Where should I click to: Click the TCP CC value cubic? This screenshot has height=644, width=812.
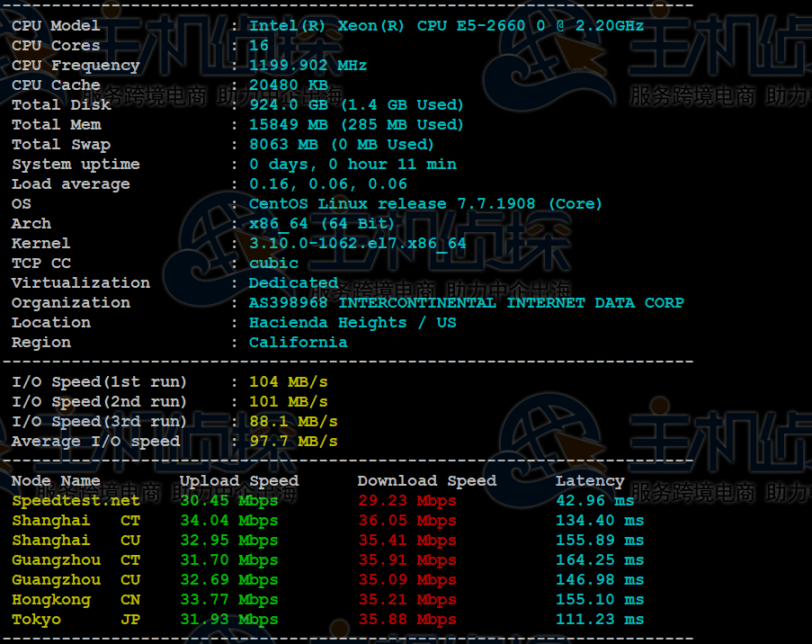pyautogui.click(x=273, y=264)
